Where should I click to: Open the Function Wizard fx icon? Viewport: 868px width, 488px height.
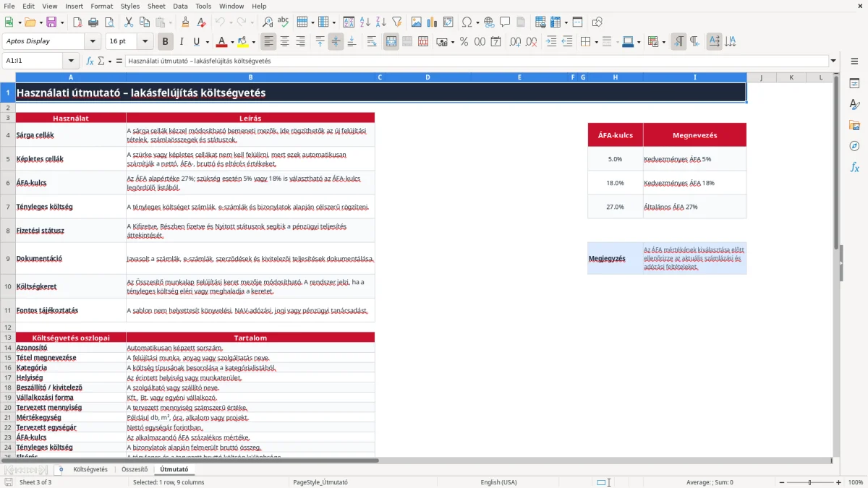pyautogui.click(x=90, y=61)
